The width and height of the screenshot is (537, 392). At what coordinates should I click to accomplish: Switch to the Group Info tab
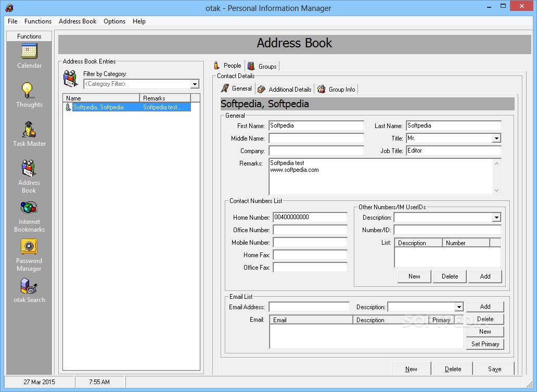pos(337,89)
